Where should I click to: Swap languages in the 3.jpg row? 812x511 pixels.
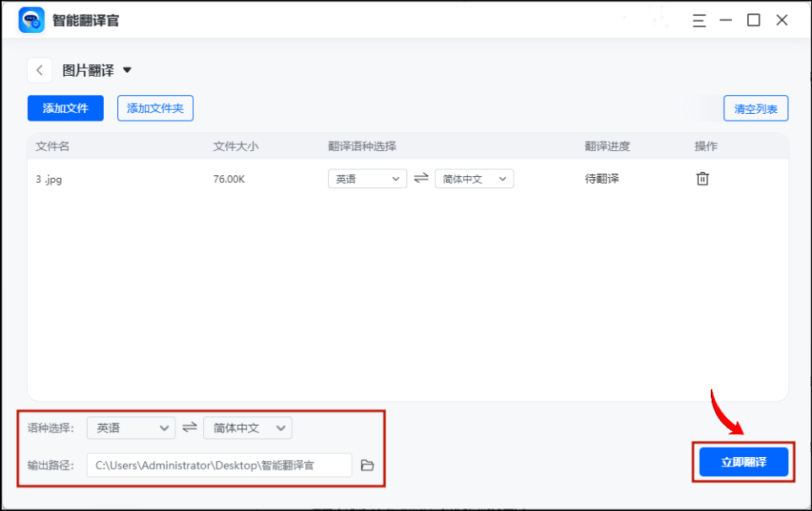tap(421, 178)
